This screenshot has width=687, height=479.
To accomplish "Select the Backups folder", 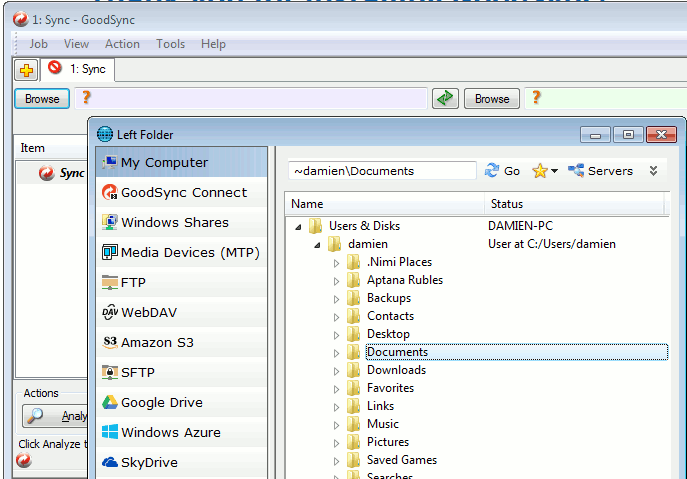I will (389, 298).
